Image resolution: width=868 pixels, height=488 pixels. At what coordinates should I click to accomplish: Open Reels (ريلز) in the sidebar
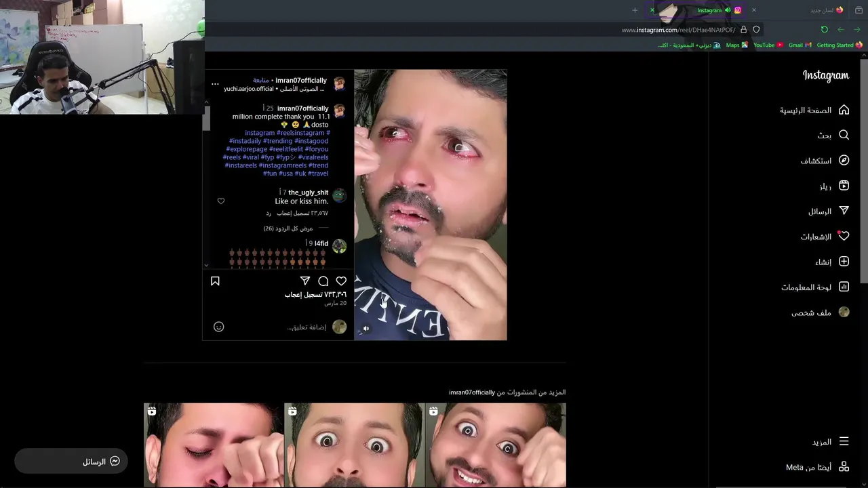pyautogui.click(x=844, y=186)
